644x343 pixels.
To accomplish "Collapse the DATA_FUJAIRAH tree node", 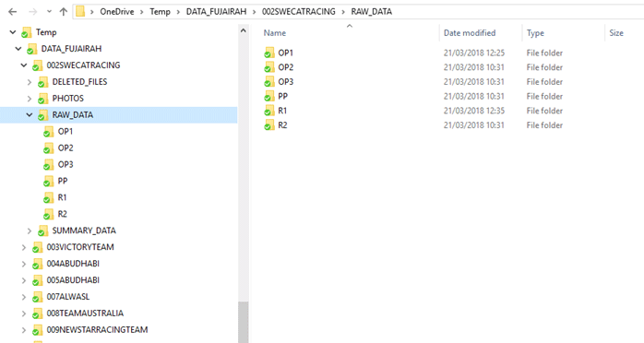I will pyautogui.click(x=18, y=49).
